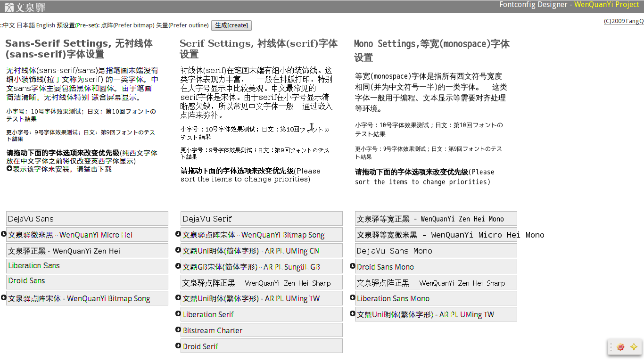
Task: Select DejaVu Sans Mono font item
Action: click(436, 250)
